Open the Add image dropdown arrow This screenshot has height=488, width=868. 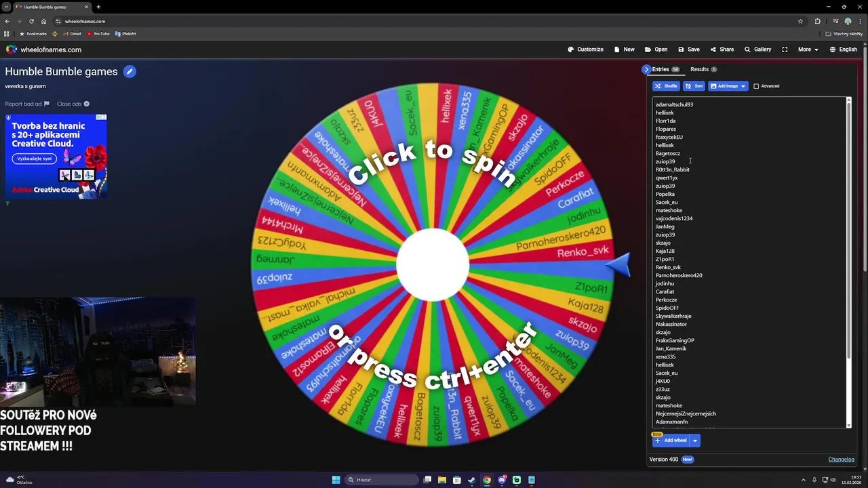point(743,86)
